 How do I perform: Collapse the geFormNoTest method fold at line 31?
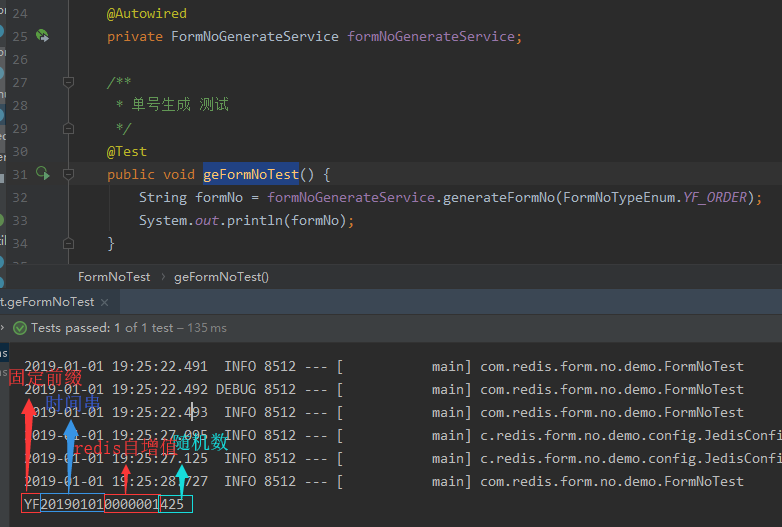(x=68, y=174)
